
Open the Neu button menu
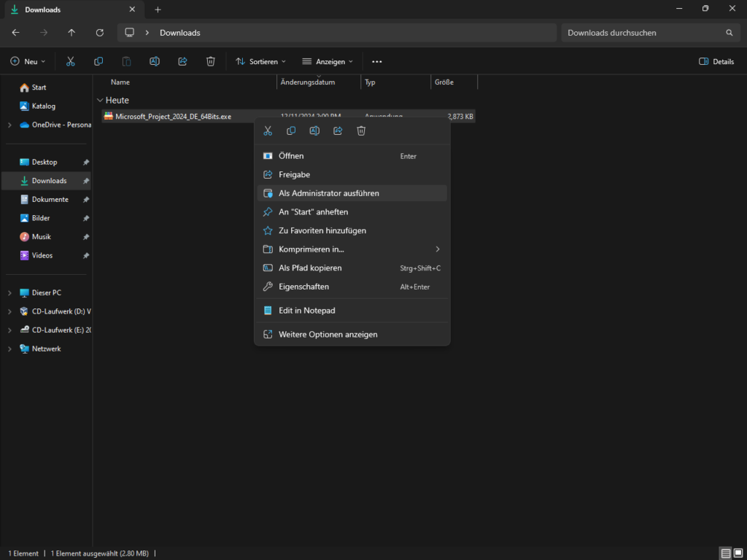point(28,62)
